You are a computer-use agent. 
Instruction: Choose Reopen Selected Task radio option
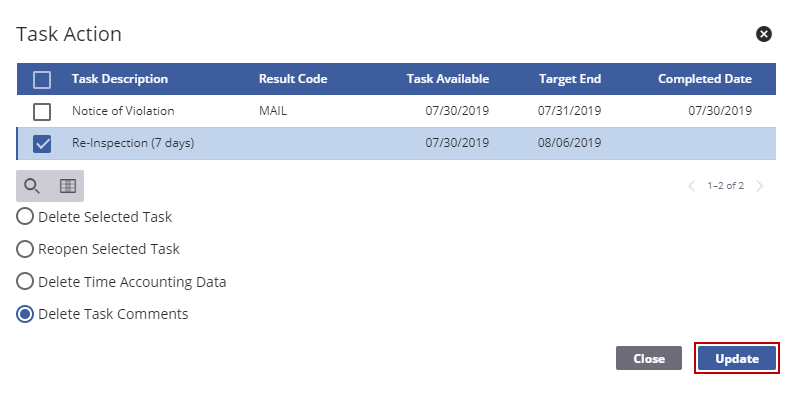25,249
